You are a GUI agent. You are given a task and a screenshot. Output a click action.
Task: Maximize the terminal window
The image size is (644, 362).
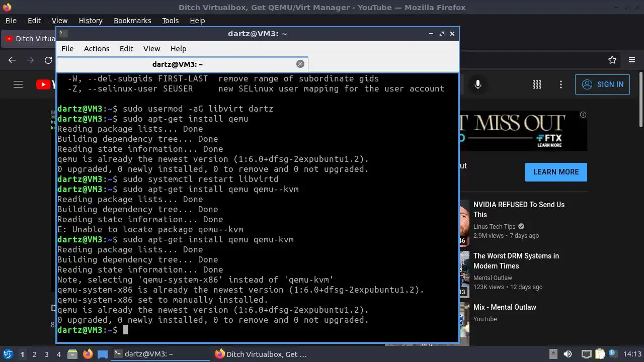[442, 34]
